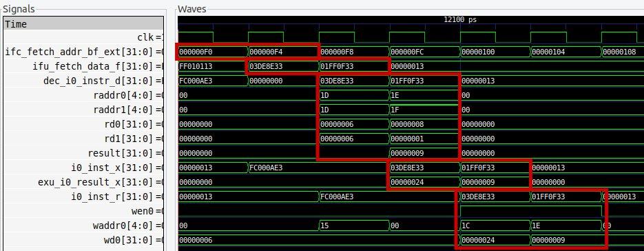Click the Time header row in Signals

(83, 24)
